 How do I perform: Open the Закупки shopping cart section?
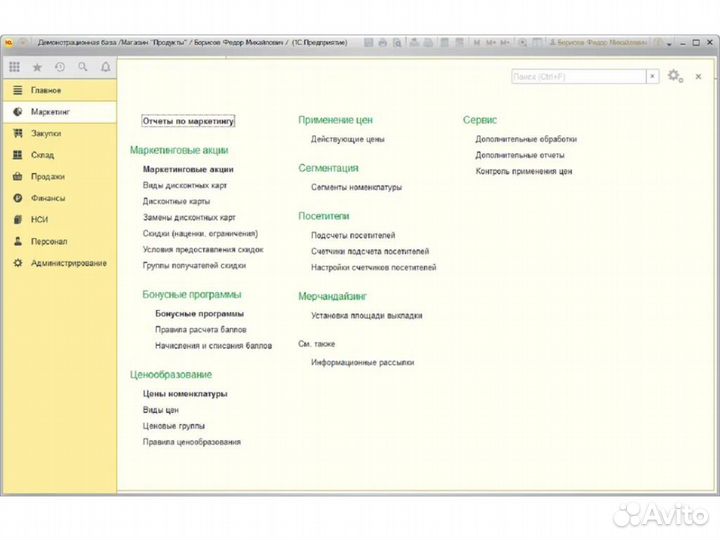(45, 133)
